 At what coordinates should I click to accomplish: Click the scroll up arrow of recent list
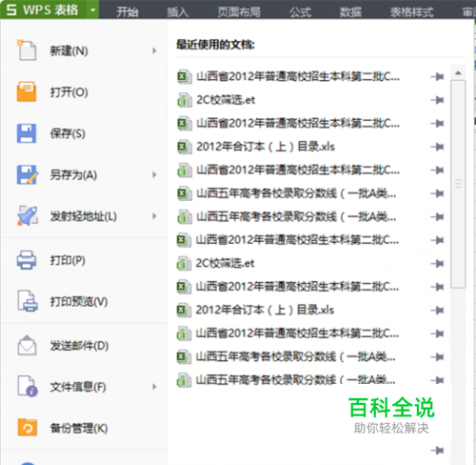point(458,72)
